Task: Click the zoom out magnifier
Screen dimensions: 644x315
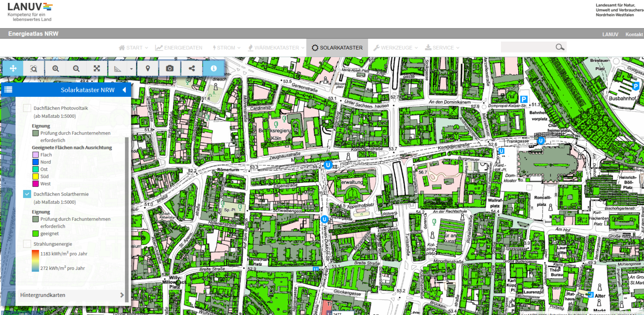Action: [76, 68]
